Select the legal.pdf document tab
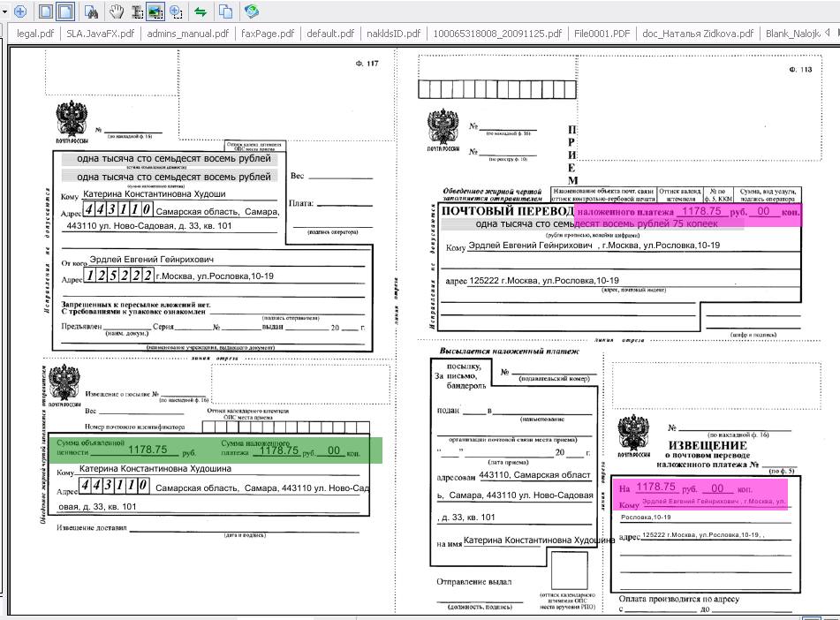Image resolution: width=840 pixels, height=620 pixels. pyautogui.click(x=36, y=34)
